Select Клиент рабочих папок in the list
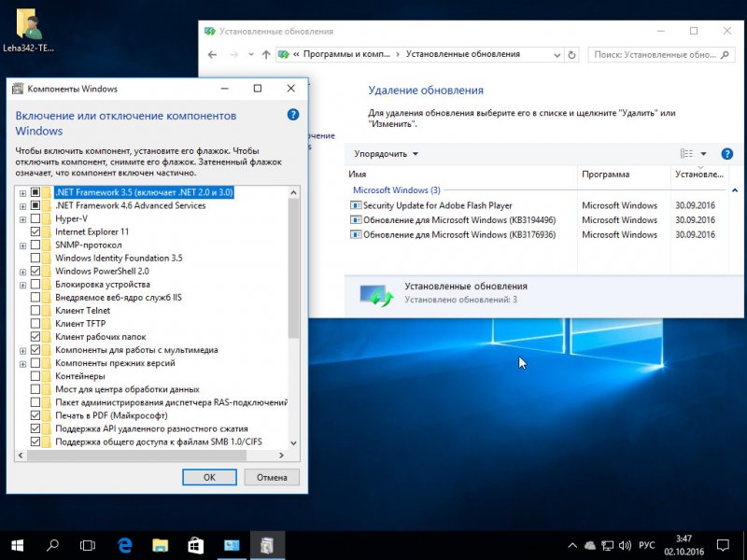The height and width of the screenshot is (560, 747). coord(101,337)
